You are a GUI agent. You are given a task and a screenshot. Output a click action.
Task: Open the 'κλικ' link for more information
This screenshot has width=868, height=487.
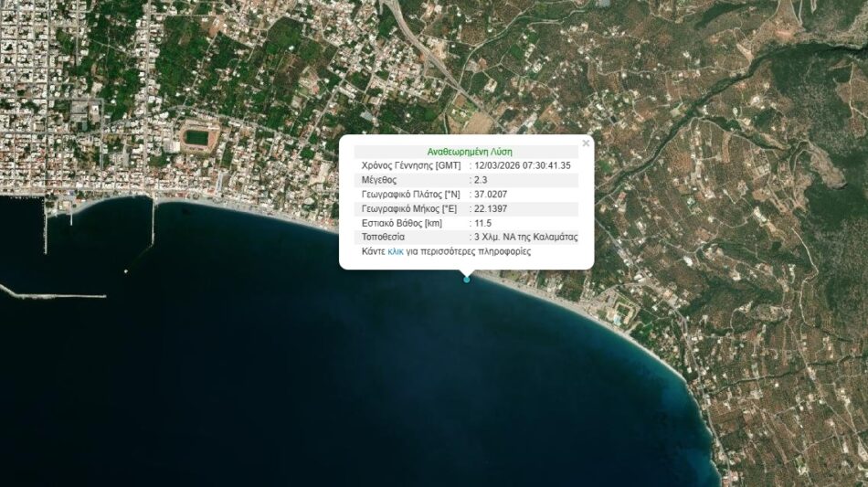click(x=395, y=251)
